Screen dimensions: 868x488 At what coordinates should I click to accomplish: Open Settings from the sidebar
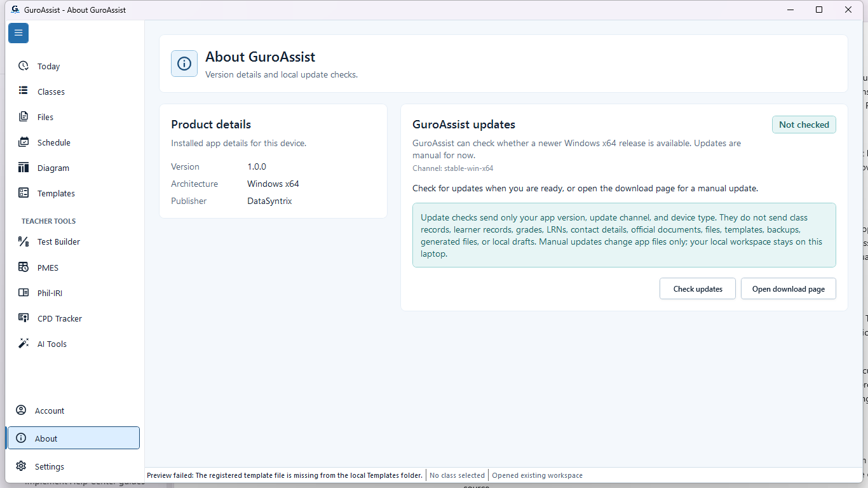73,466
